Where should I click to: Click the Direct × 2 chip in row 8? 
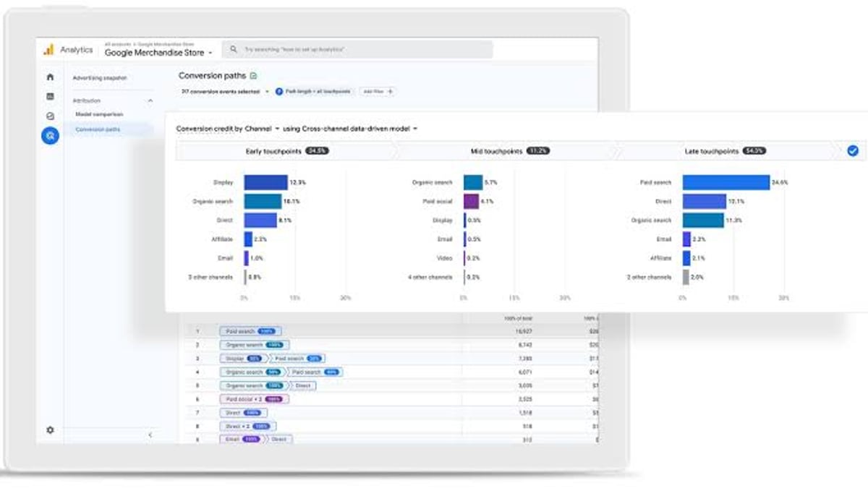coord(247,427)
